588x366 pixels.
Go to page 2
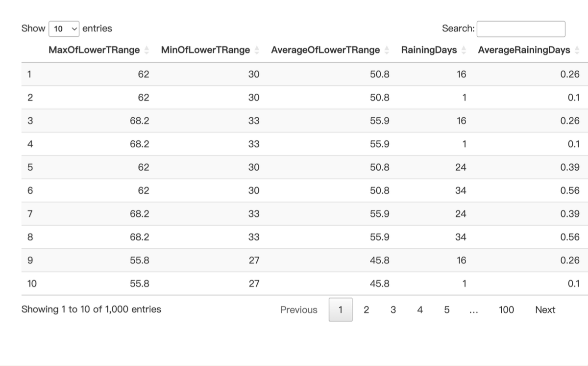tap(366, 310)
